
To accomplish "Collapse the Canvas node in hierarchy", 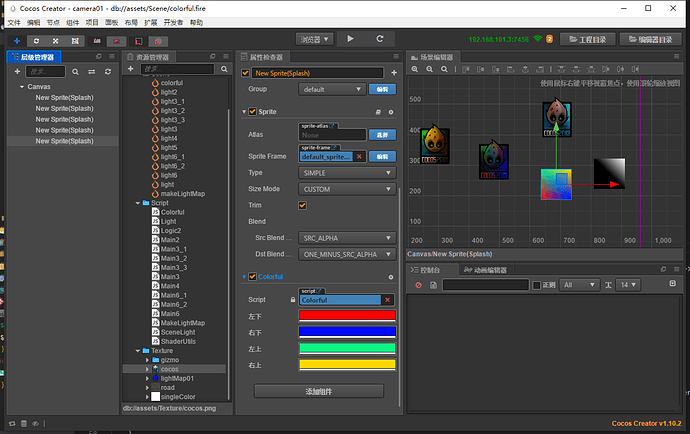I will [x=21, y=87].
